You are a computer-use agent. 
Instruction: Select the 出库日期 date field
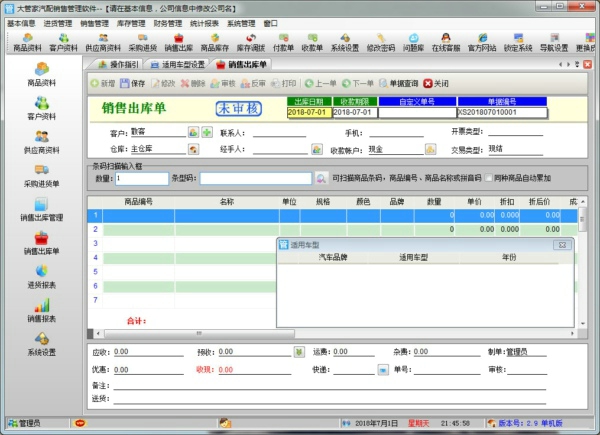pos(308,112)
